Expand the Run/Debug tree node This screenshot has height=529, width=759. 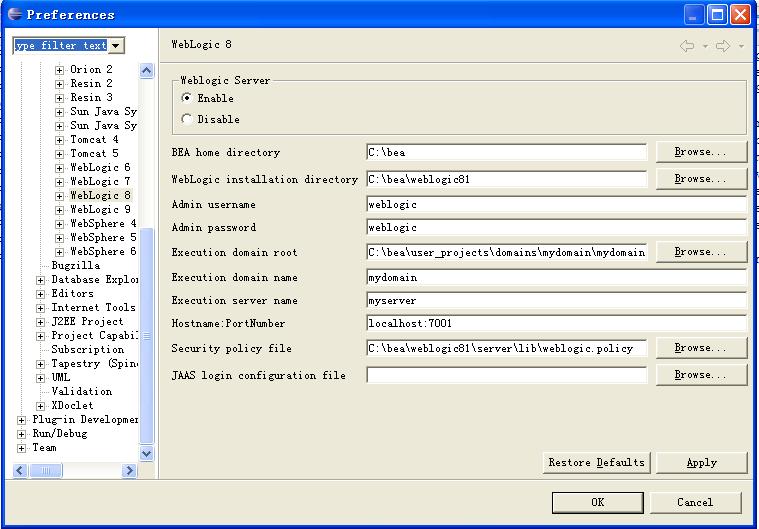21,435
